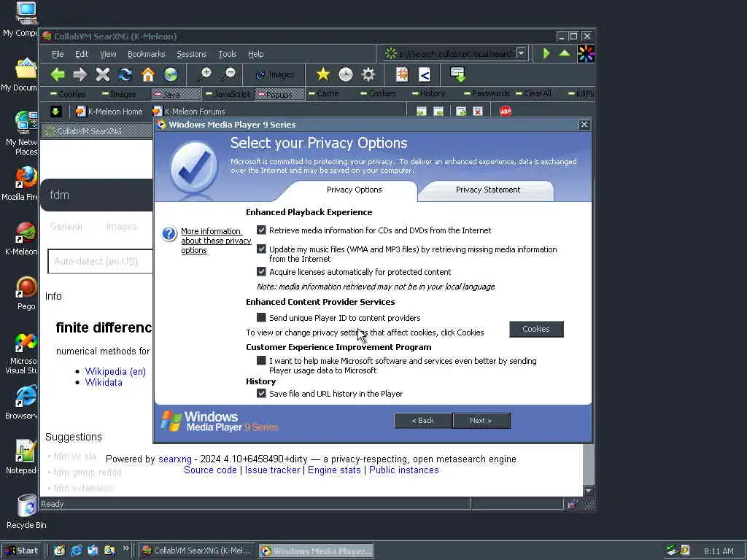This screenshot has height=560, width=747.
Task: Switch to CollabVM SearXNG taskbar button
Action: (197, 551)
